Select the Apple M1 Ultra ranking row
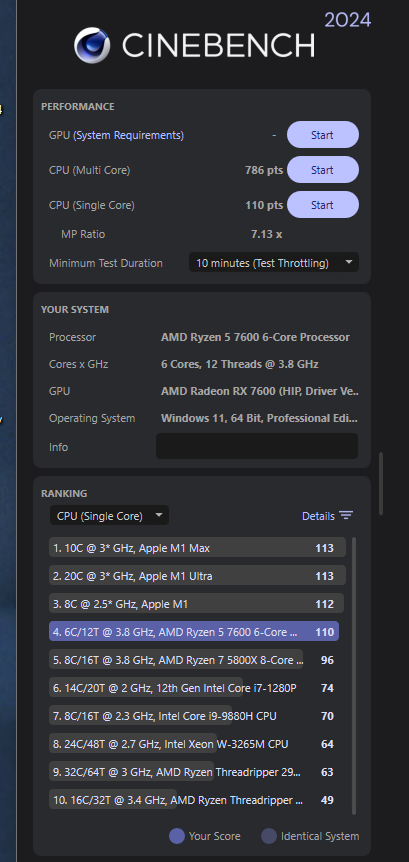 click(x=197, y=576)
